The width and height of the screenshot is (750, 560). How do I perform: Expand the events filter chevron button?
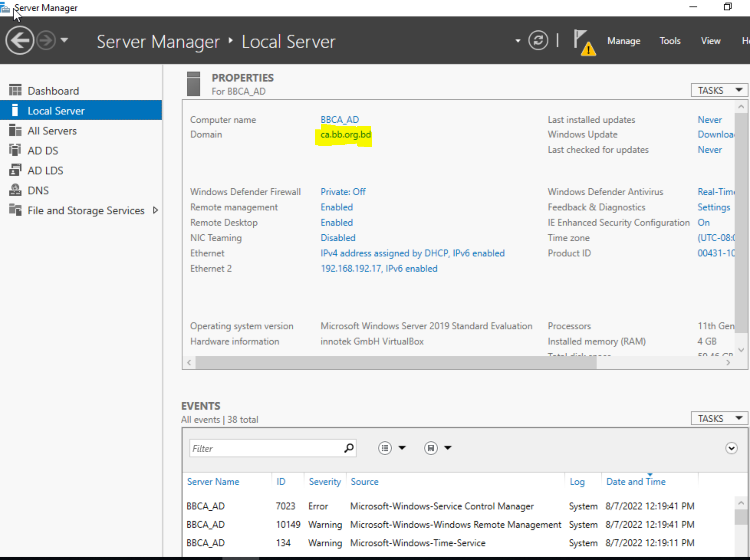(731, 448)
